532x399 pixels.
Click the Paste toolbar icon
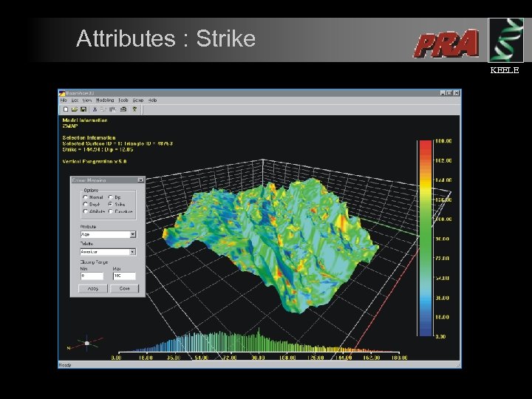click(x=112, y=109)
